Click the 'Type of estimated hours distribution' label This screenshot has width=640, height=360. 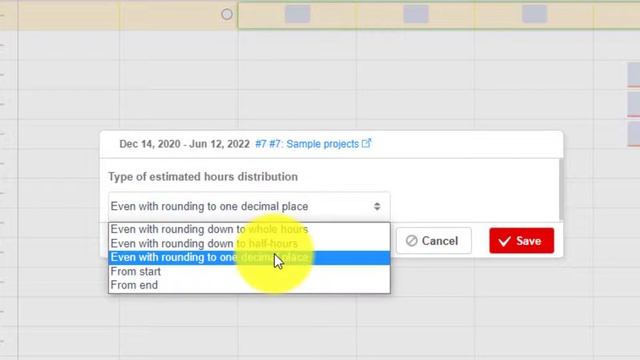203,177
